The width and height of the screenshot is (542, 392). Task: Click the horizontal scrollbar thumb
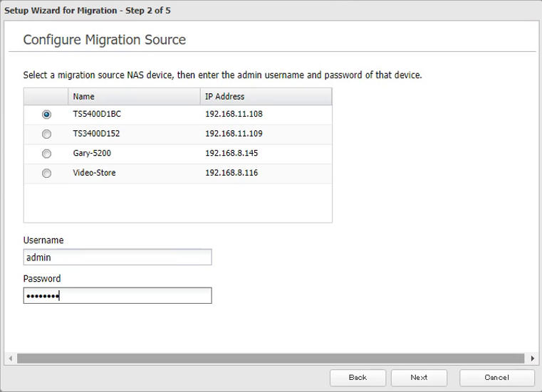(x=271, y=359)
